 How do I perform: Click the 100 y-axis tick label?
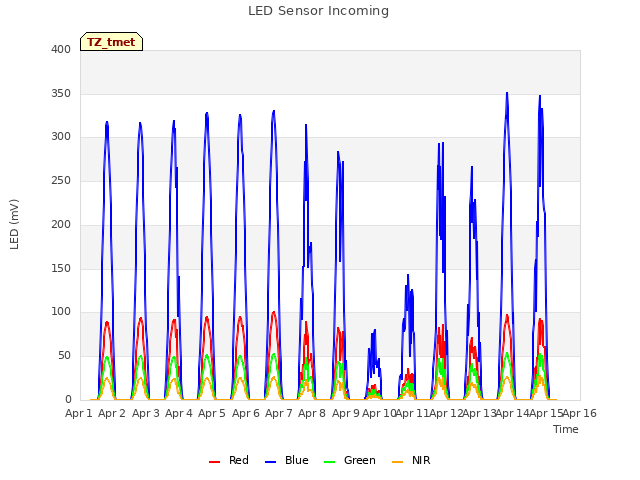tap(61, 311)
